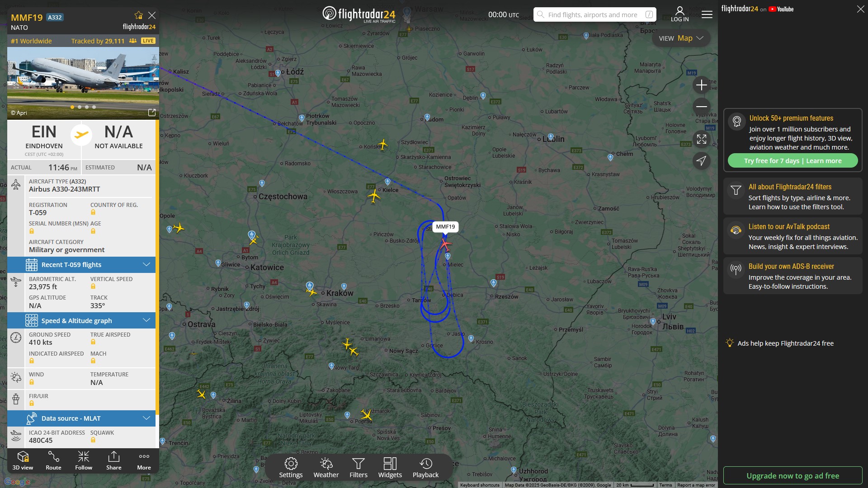Screen dimensions: 868x488
Task: Select second dot of photo carousel
Action: coord(80,107)
